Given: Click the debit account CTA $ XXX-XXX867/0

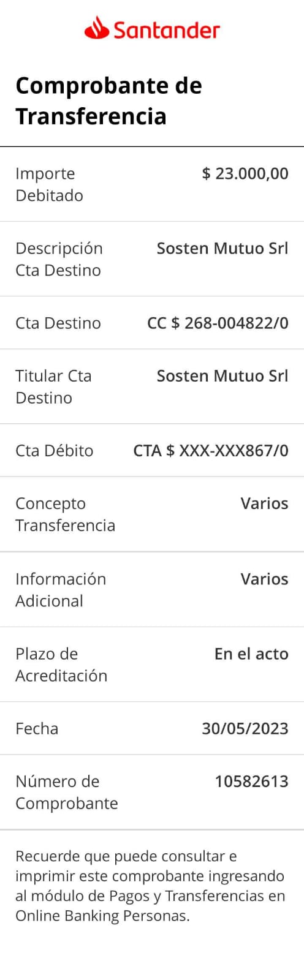Looking at the screenshot, I should (211, 450).
